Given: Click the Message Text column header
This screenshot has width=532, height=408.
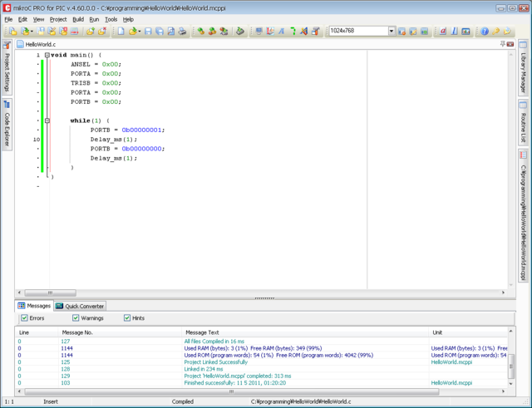Looking at the screenshot, I should coord(305,332).
